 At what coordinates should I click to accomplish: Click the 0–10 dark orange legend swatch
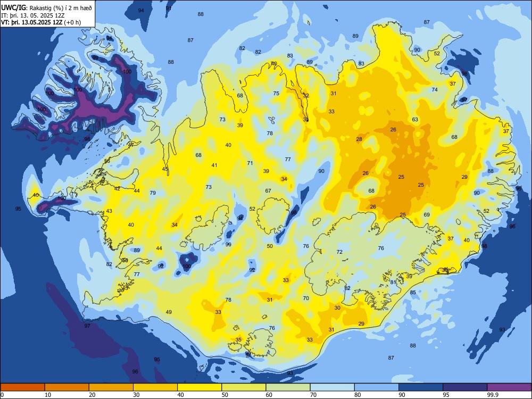pos(22,387)
